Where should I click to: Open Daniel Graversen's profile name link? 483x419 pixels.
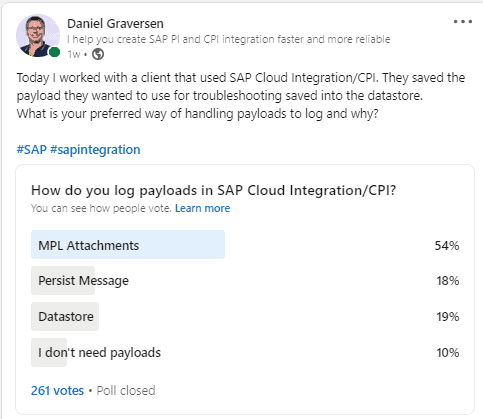pos(115,24)
